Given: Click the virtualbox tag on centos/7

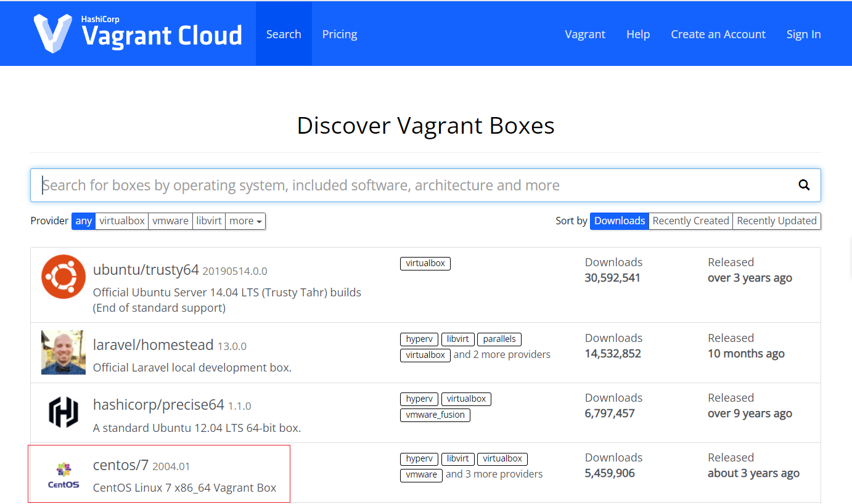Looking at the screenshot, I should 502,458.
